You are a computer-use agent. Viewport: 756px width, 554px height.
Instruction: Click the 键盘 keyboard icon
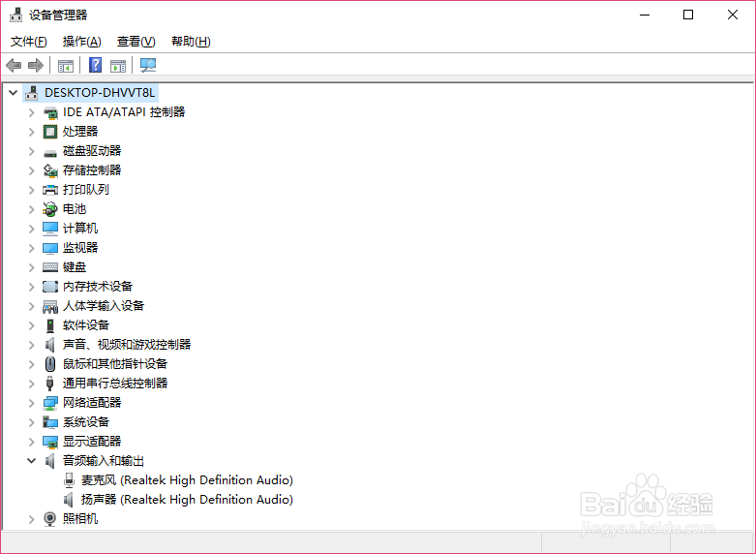coord(50,267)
